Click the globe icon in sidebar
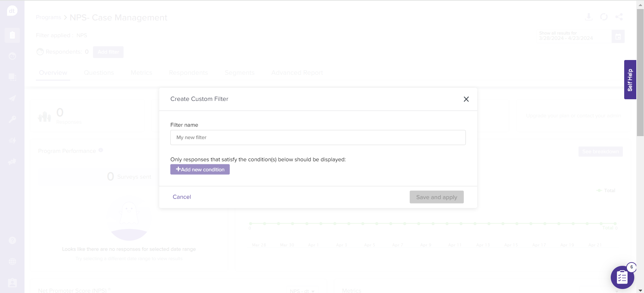The image size is (644, 293). pyautogui.click(x=12, y=261)
